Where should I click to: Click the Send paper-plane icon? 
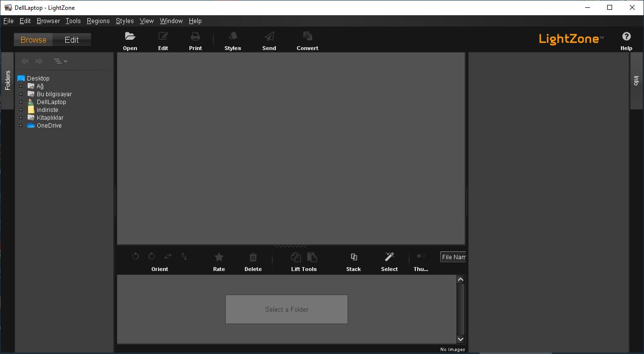click(269, 36)
